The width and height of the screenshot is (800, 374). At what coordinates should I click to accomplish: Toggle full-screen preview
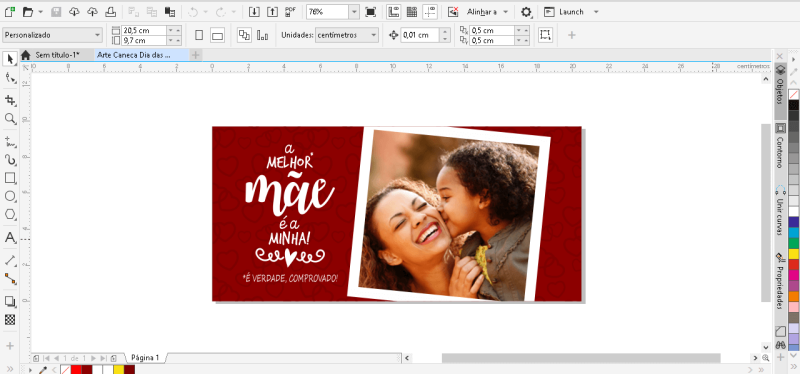(371, 11)
